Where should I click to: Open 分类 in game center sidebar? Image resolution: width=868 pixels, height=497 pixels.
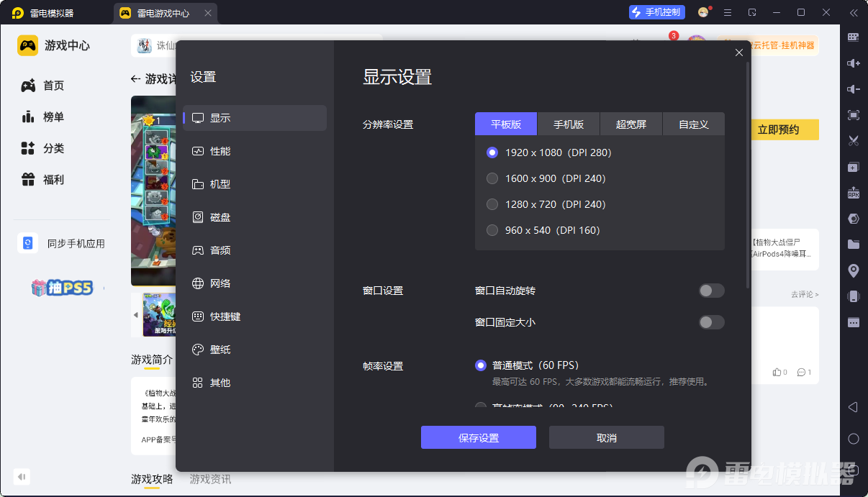[43, 149]
